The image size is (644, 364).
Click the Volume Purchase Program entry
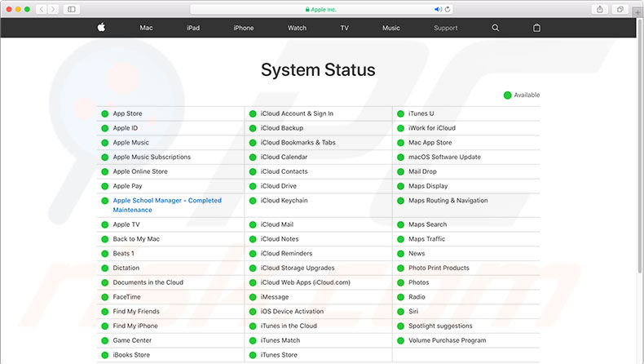click(448, 340)
